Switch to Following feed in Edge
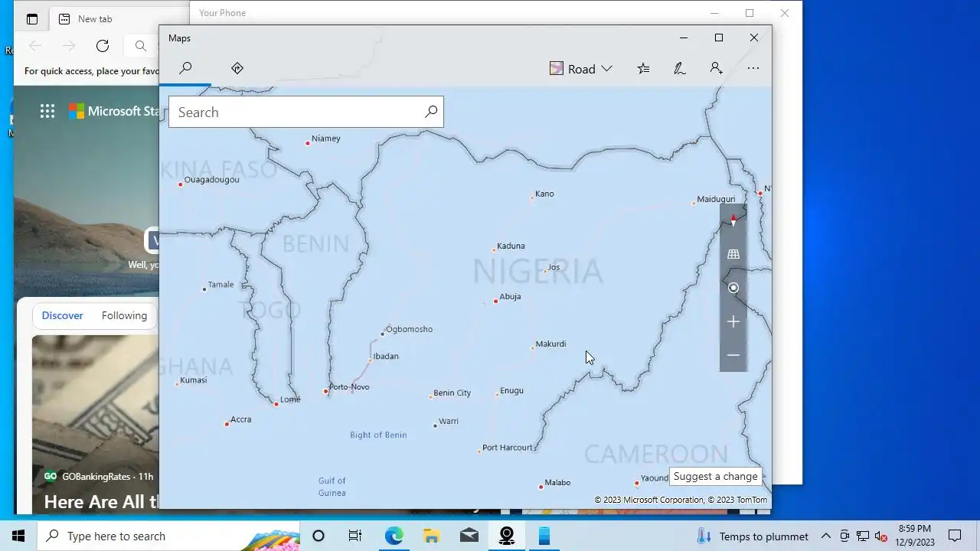 click(124, 315)
